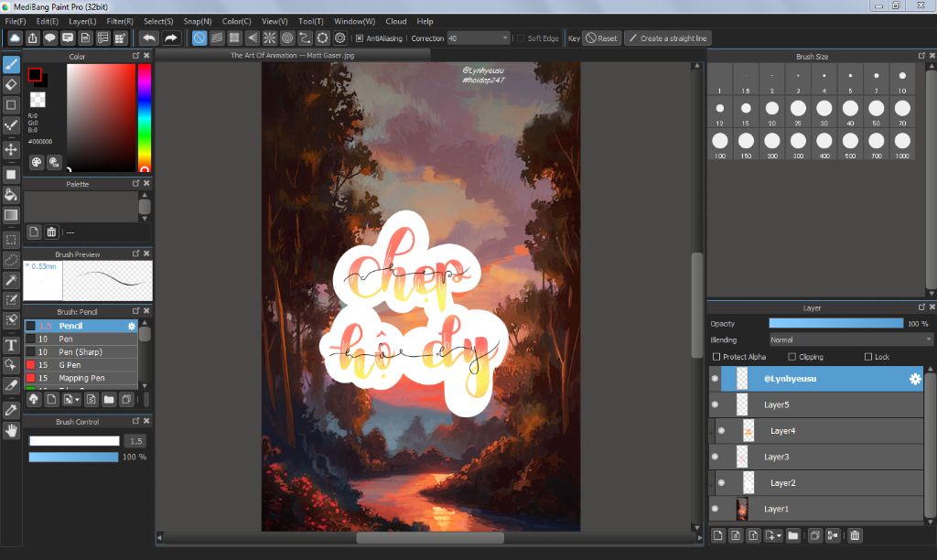The height and width of the screenshot is (560, 937).
Task: Select the Eyedropper tool
Action: [11, 410]
